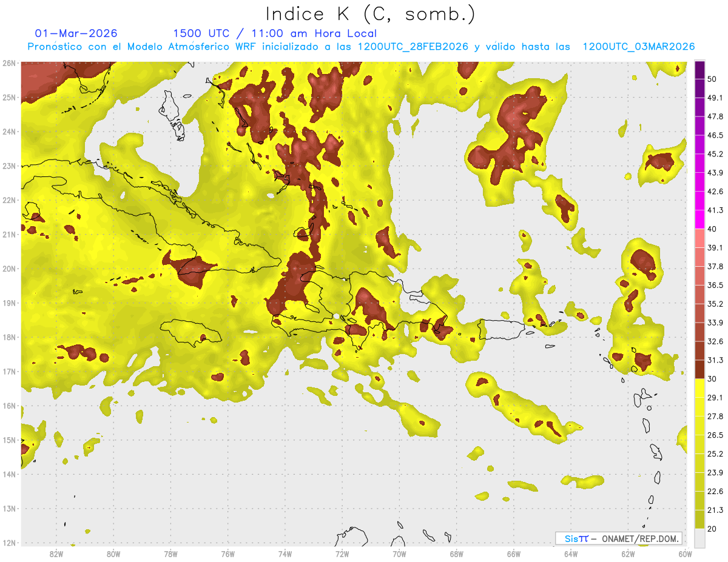The image size is (728, 562).
Task: Select the date label 01-Mar-2026
Action: [76, 33]
